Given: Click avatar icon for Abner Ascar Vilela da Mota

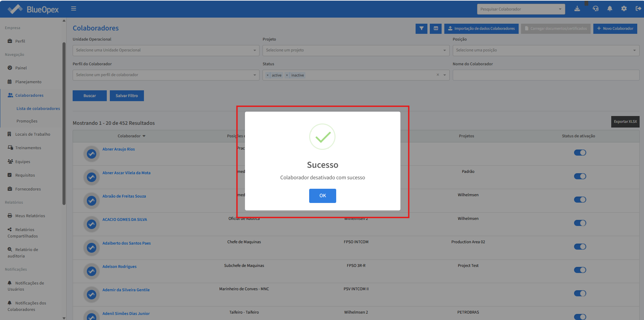Looking at the screenshot, I should point(92,177).
